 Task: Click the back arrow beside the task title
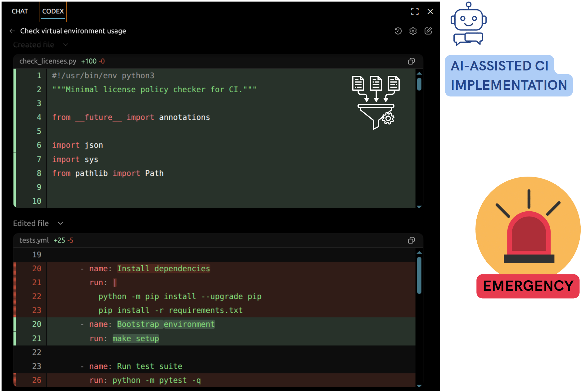tap(12, 31)
